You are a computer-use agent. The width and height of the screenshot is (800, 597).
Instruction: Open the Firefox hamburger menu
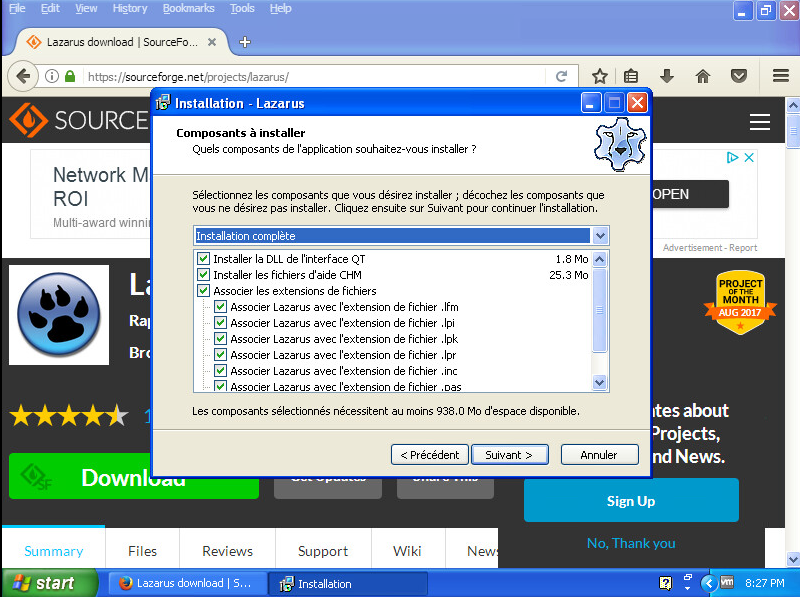pyautogui.click(x=781, y=77)
